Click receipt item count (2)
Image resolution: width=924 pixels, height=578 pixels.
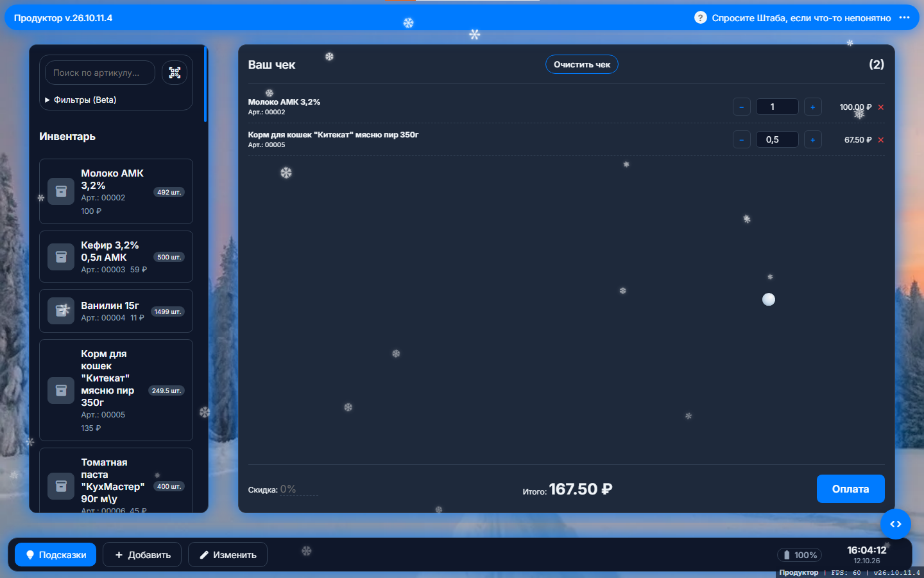[877, 64]
